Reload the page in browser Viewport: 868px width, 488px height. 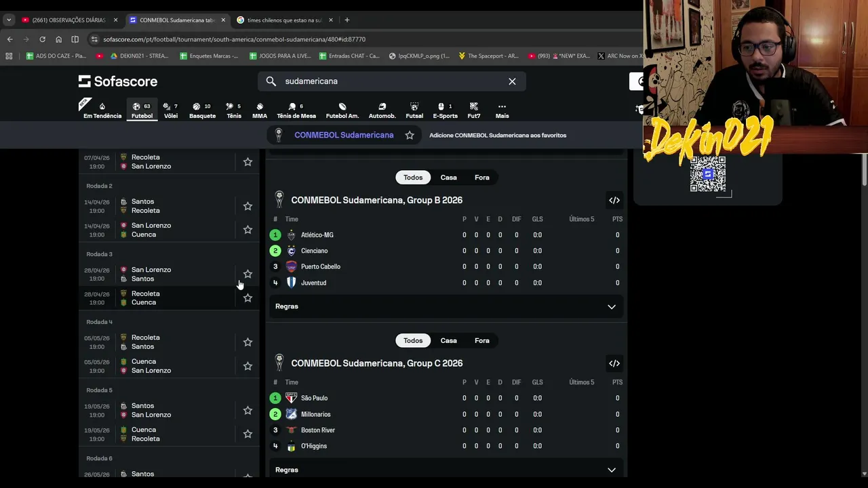[42, 39]
